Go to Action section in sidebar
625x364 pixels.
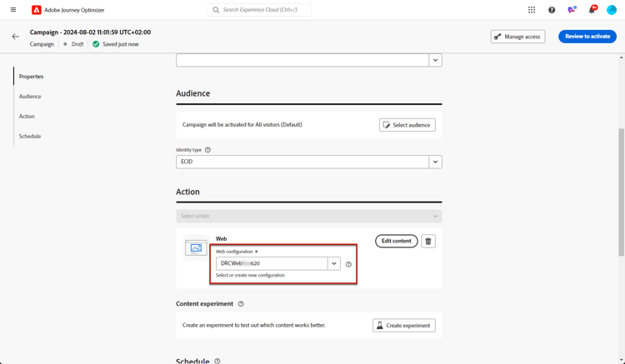[27, 117]
